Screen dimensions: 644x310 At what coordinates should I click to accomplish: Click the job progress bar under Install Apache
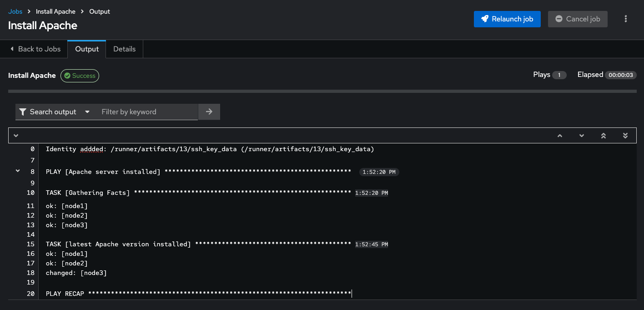coord(322,91)
